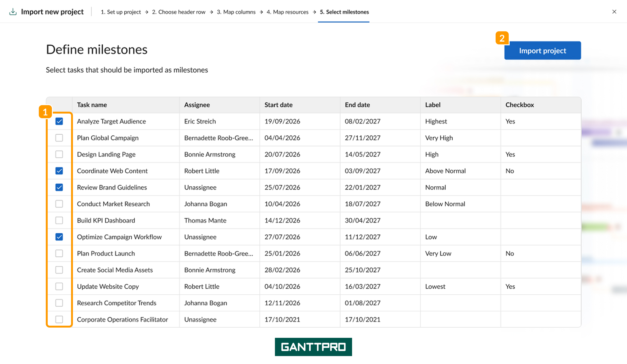Click assignee Eric Streich
This screenshot has height=364, width=627.
[x=200, y=121]
